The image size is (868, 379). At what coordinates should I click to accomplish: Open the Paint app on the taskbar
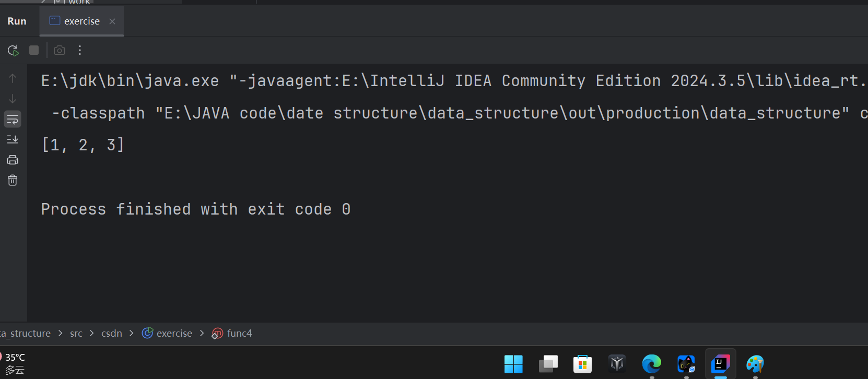click(755, 363)
